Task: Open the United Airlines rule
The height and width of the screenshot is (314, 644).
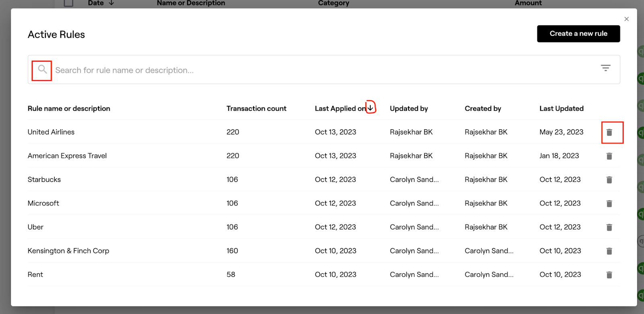Action: pyautogui.click(x=51, y=132)
